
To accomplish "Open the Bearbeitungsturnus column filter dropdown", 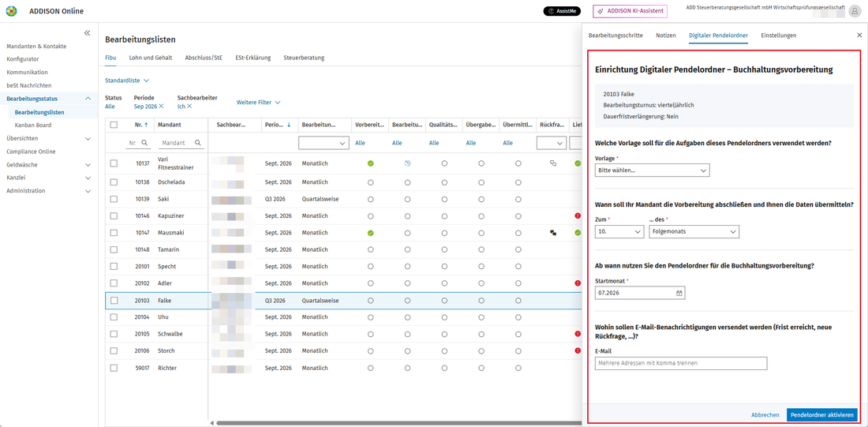I will (x=324, y=143).
